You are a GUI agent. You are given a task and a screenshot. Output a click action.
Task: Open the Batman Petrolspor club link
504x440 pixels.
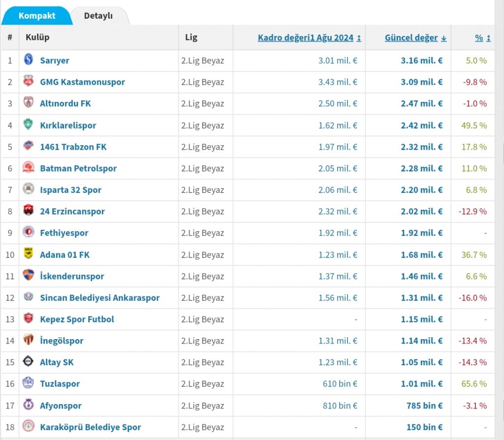pyautogui.click(x=78, y=168)
